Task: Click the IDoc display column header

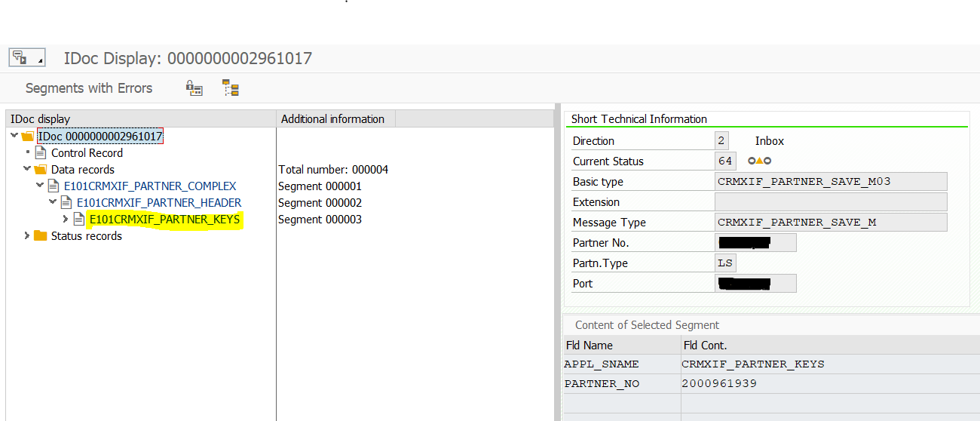Action: click(x=41, y=119)
